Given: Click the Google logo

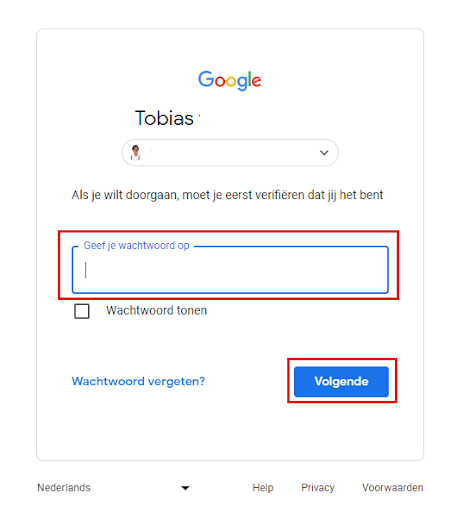Looking at the screenshot, I should (230, 80).
